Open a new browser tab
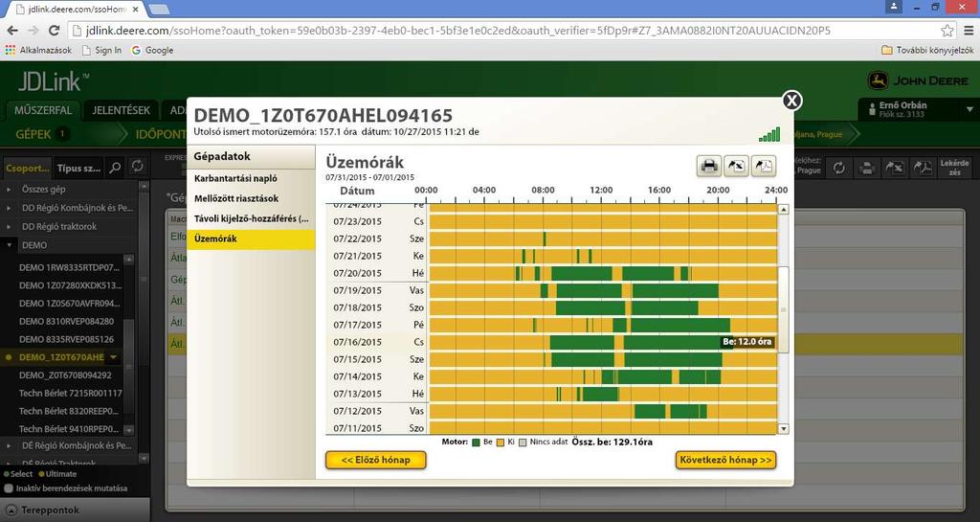Image resolution: width=980 pixels, height=522 pixels. point(159,9)
